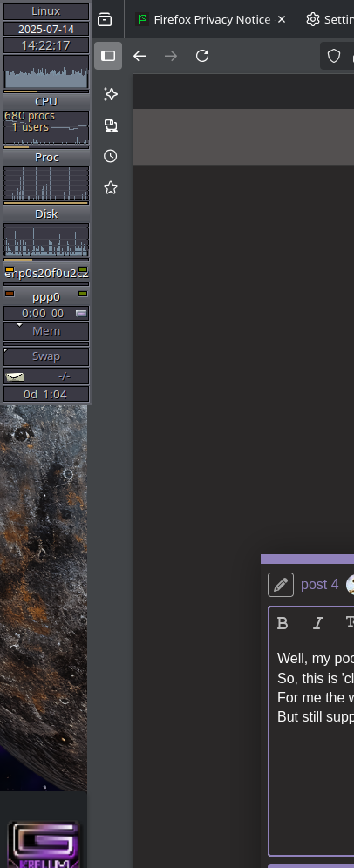
Task: Open the post 4 link
Action: (x=320, y=585)
